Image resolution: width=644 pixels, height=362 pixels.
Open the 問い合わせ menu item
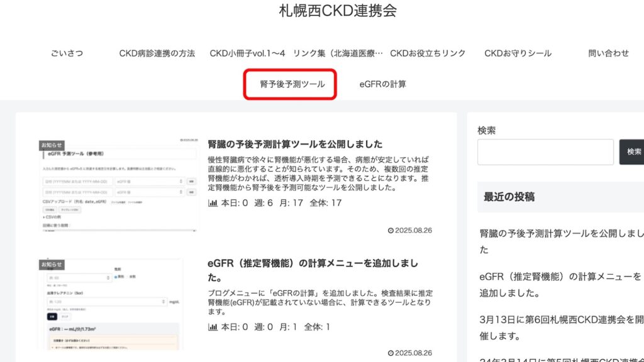[x=608, y=53]
